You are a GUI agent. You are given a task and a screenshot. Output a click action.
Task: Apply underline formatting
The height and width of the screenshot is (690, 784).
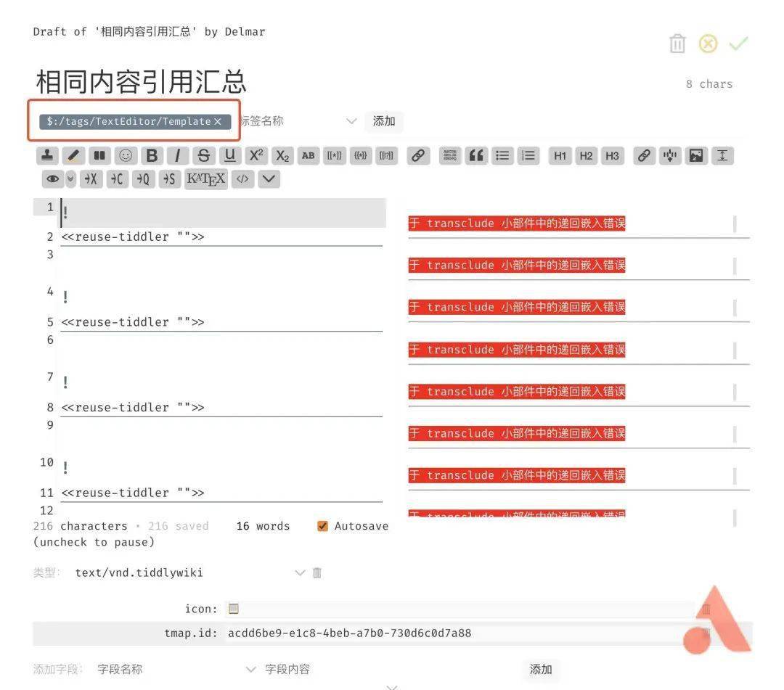230,155
